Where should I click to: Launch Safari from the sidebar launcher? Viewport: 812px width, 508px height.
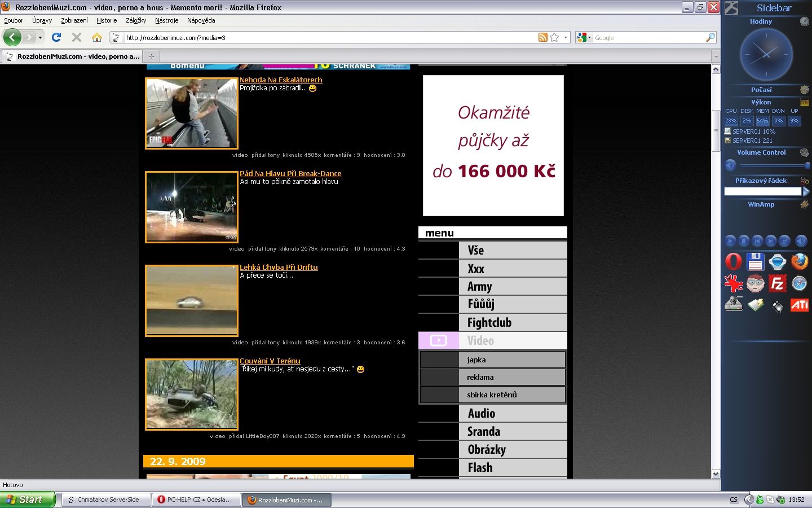(x=799, y=283)
